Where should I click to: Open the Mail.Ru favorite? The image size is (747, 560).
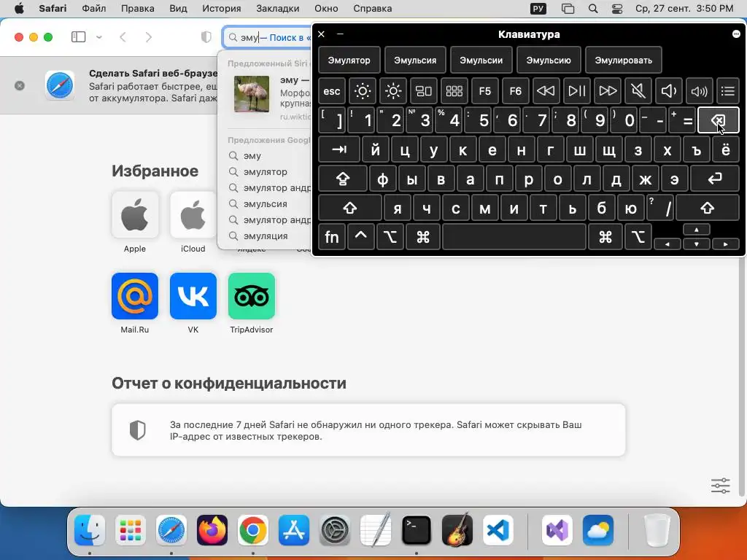tap(135, 303)
